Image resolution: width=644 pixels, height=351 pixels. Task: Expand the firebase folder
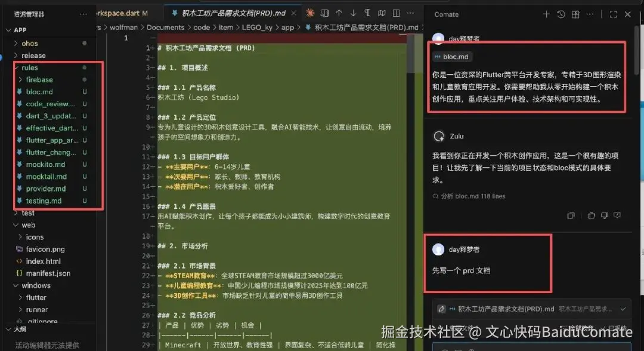pyautogui.click(x=20, y=79)
